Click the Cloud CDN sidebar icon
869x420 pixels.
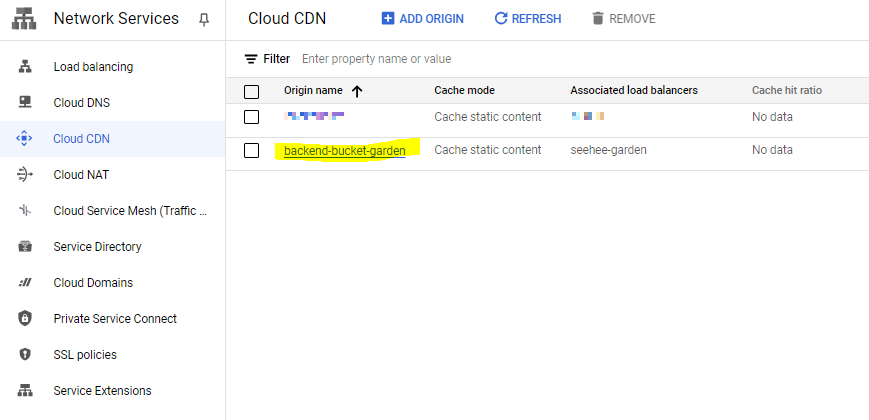tap(25, 139)
